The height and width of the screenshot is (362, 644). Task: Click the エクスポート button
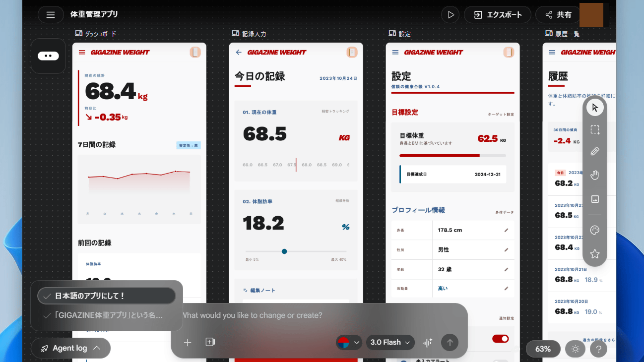pyautogui.click(x=497, y=14)
